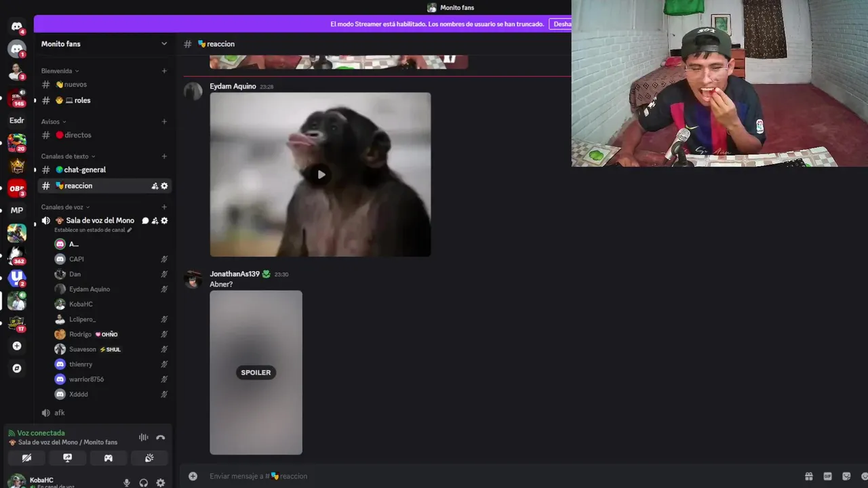The width and height of the screenshot is (868, 488).
Task: Collapse the Bienvenida category
Action: (60, 70)
